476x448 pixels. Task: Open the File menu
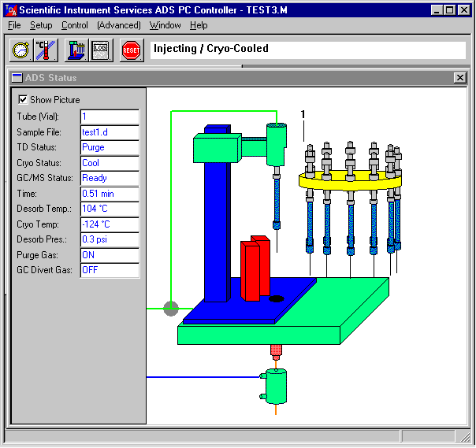pyautogui.click(x=14, y=25)
